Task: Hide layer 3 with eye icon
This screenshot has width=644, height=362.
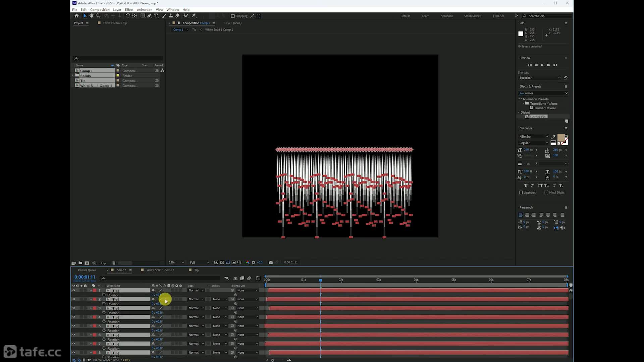Action: pos(73,308)
